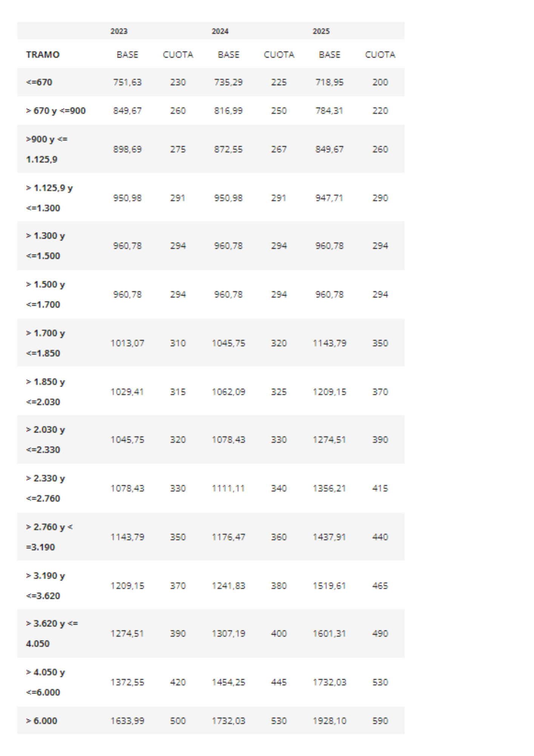Click the 1601,31 base value
This screenshot has width=534, height=756.
click(330, 634)
